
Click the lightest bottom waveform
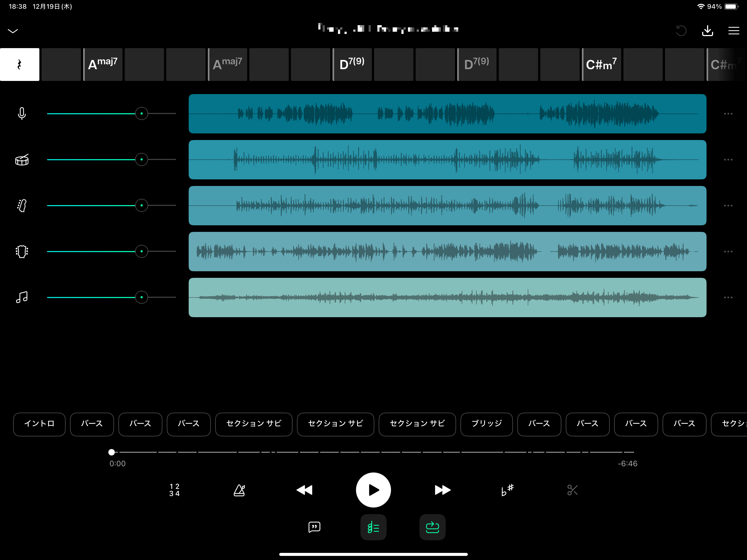pyautogui.click(x=447, y=297)
